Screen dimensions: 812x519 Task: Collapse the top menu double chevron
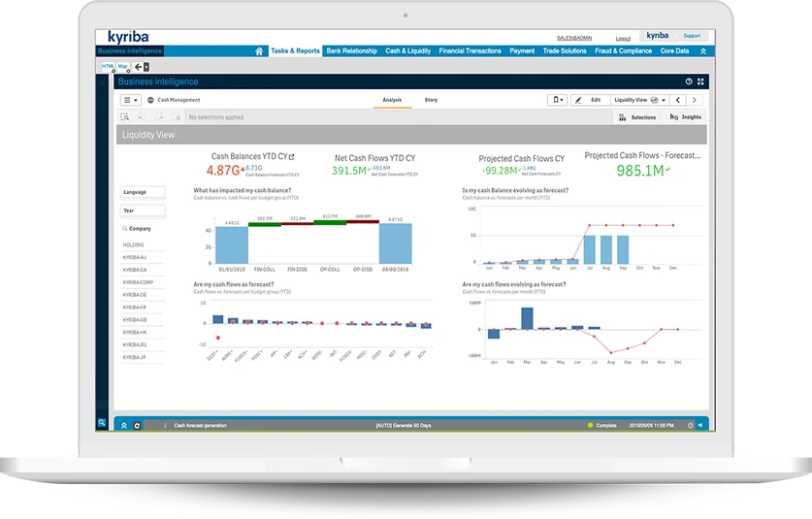[x=703, y=50]
